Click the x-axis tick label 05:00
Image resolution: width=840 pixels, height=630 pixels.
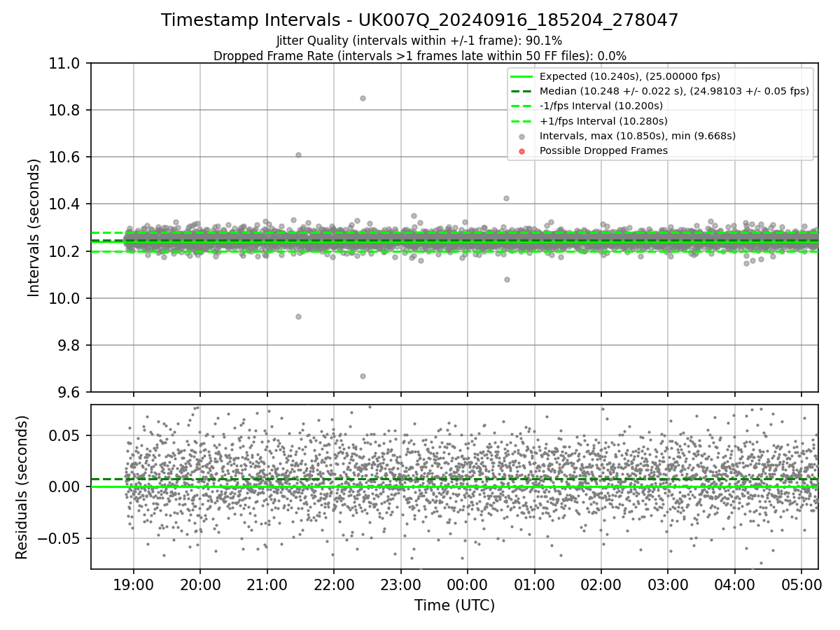click(801, 584)
